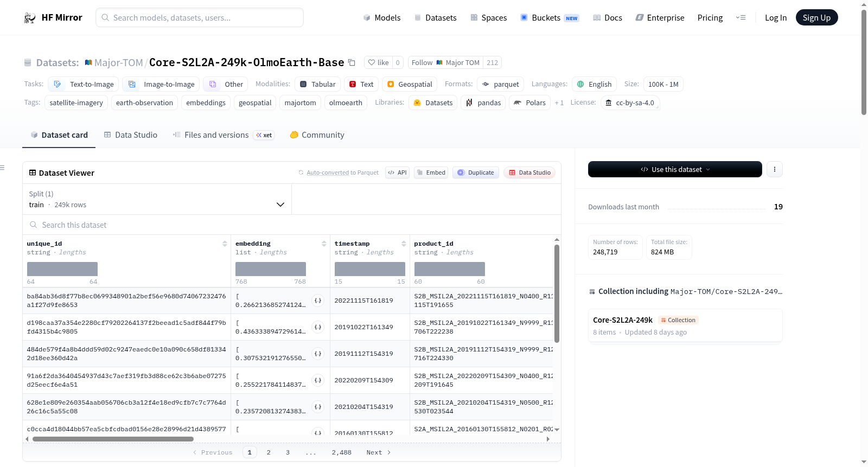Open Data Studio button in viewer header
Screen dimensions: 868x467
tap(529, 172)
